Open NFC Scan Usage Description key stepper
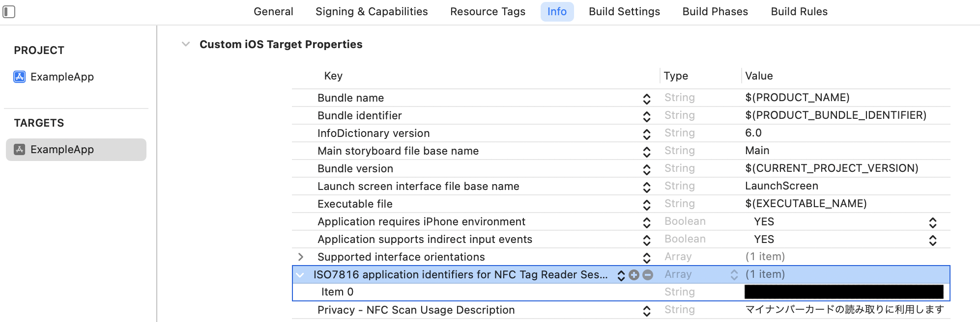This screenshot has height=322, width=980. (x=647, y=311)
